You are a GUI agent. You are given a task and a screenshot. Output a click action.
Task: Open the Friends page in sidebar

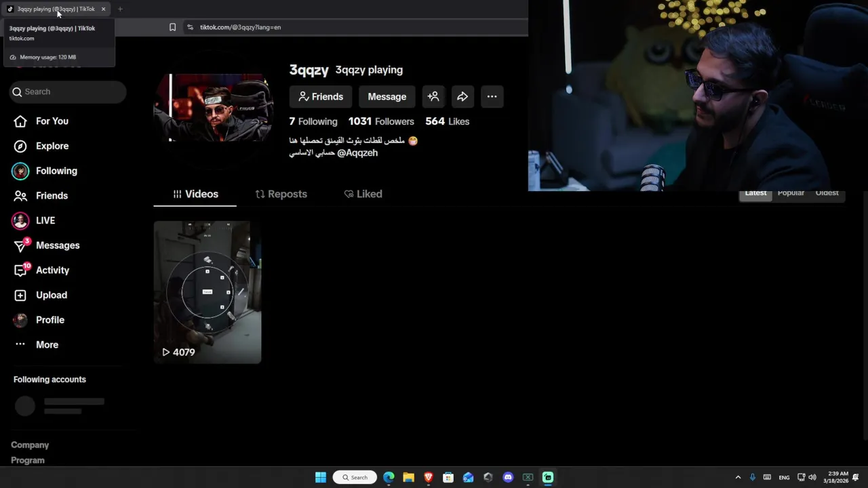coord(41,196)
